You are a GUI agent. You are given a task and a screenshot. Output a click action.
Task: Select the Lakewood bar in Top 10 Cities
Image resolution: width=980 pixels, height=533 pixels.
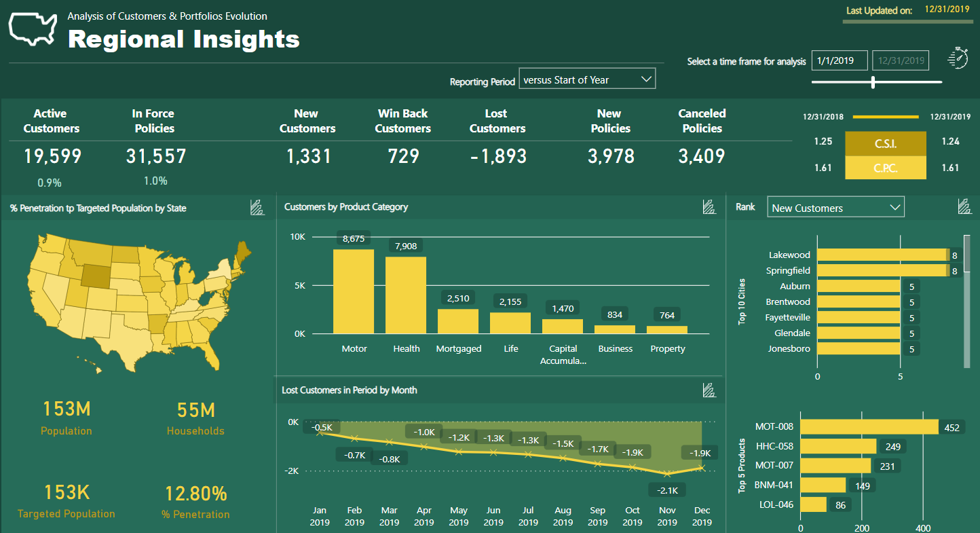[882, 255]
